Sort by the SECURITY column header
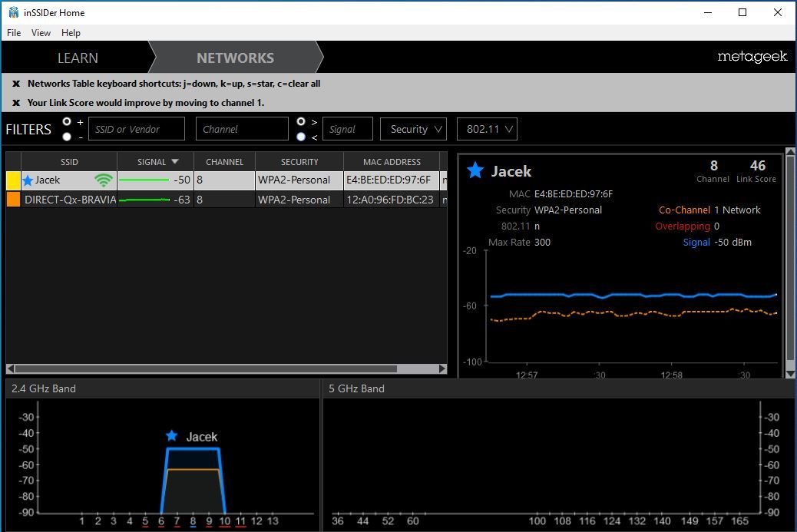797x532 pixels. tap(299, 161)
